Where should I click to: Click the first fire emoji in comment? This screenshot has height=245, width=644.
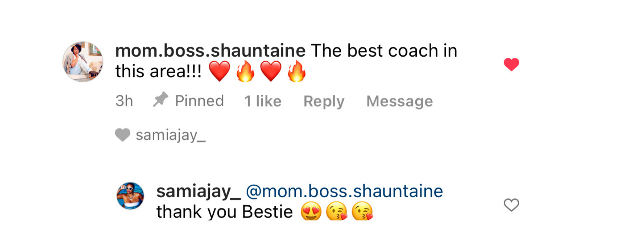coord(245,71)
